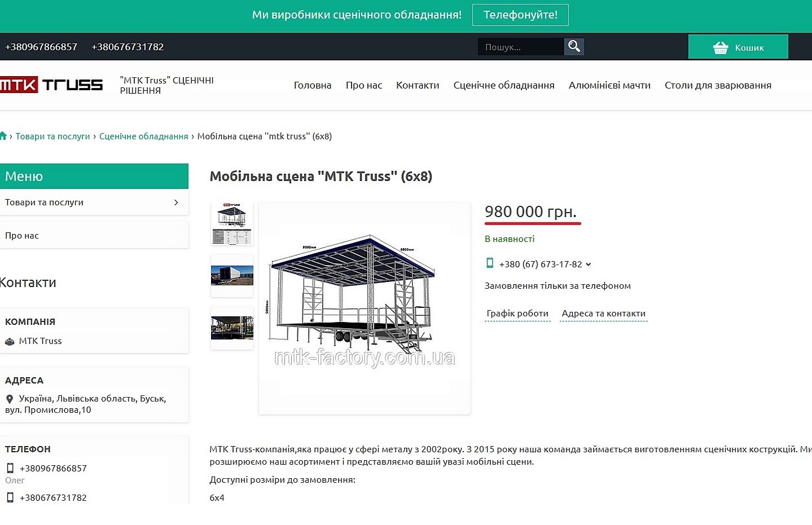This screenshot has height=525, width=812.
Task: Select the white trailer photo thumbnail
Action: 232,276
